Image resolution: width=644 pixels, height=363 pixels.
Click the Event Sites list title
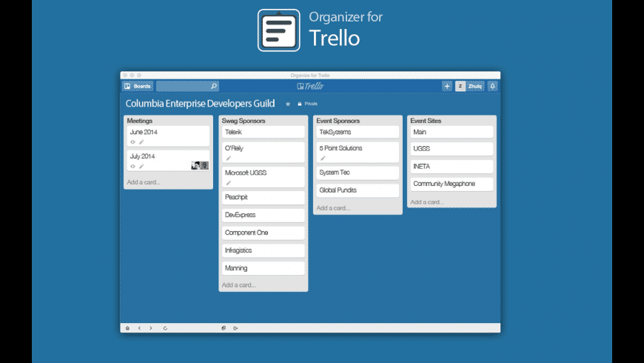click(426, 121)
